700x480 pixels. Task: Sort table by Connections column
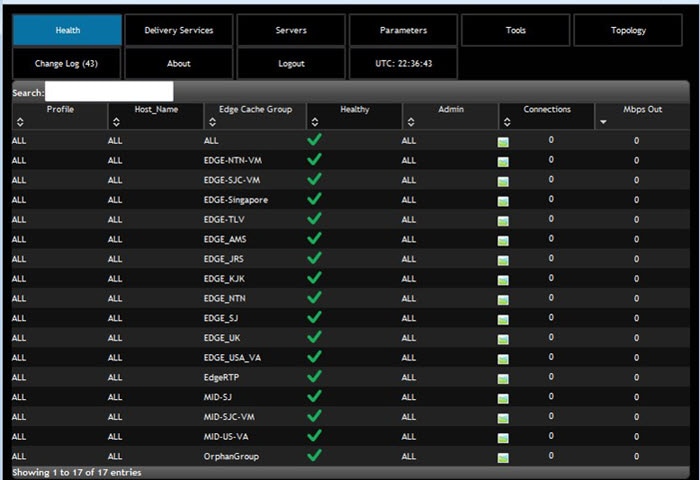(x=547, y=116)
